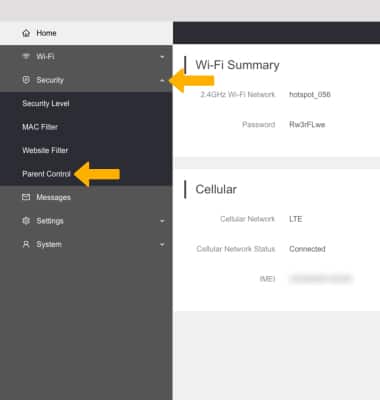Open Parent Control submenu item

point(46,174)
